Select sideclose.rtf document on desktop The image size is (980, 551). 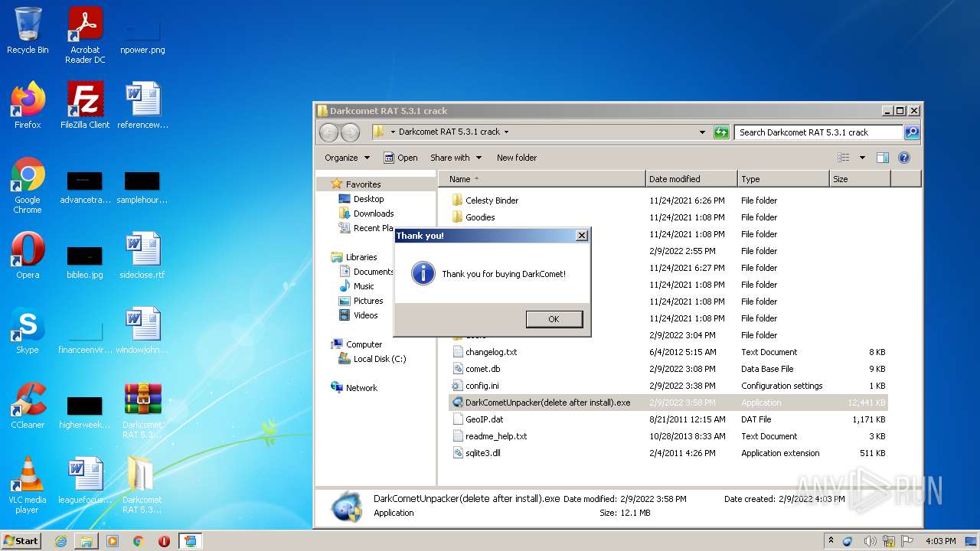click(142, 256)
